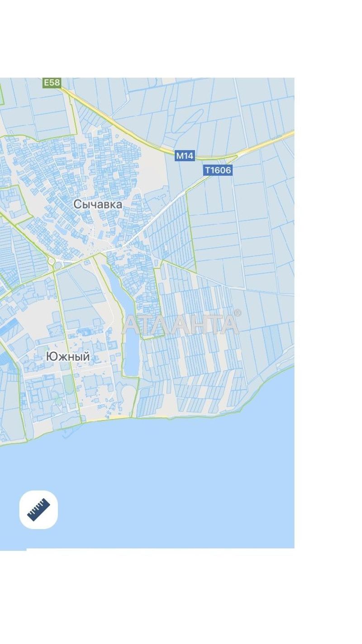Screen dimensions: 362x644
Task: Select the roundabout west of Сычавка center
Action: (x=52, y=261)
